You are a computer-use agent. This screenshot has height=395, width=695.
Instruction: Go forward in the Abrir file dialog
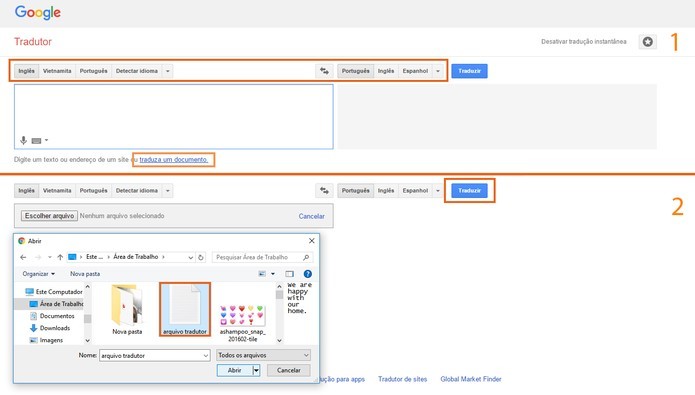(38, 257)
